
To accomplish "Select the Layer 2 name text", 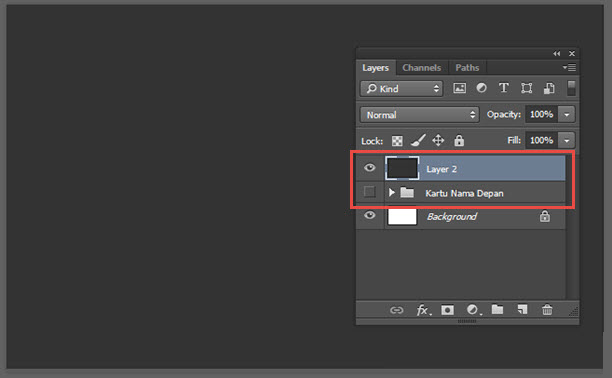I will click(x=441, y=169).
